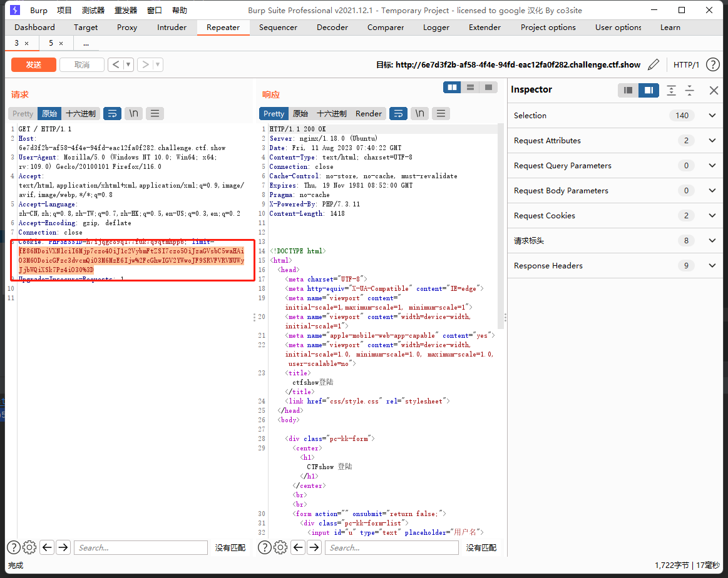Viewport: 728px width, 578px height.
Task: Go to next request search match
Action: [63, 547]
